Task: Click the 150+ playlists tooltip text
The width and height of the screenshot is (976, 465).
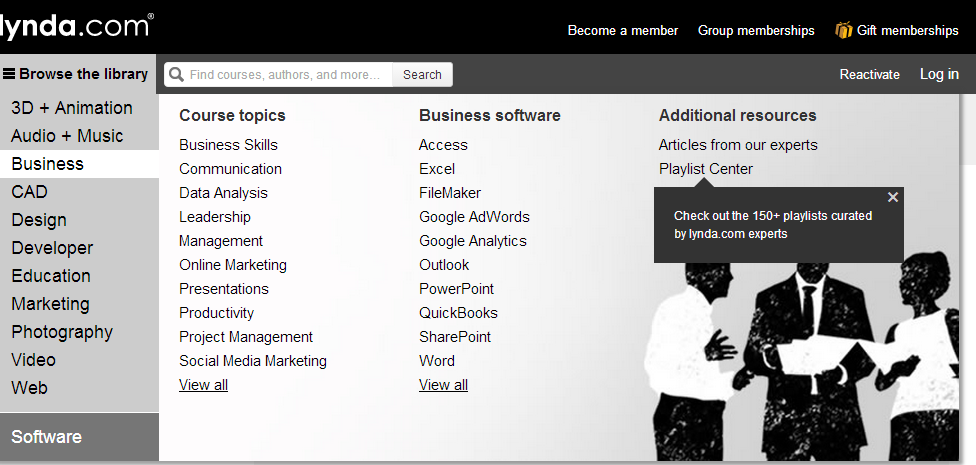Action: pyautogui.click(x=773, y=225)
